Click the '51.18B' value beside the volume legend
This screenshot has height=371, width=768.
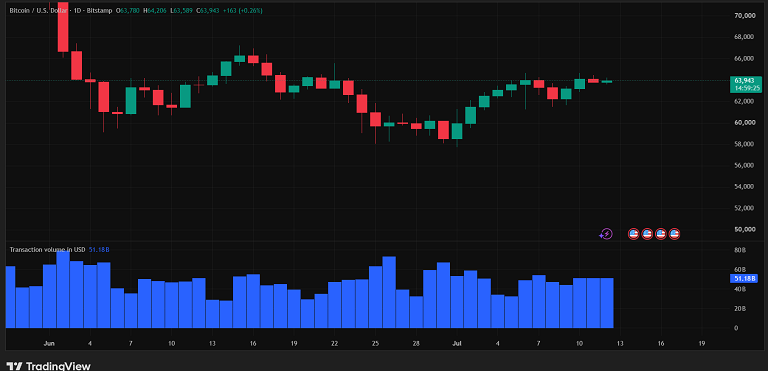pyautogui.click(x=99, y=250)
